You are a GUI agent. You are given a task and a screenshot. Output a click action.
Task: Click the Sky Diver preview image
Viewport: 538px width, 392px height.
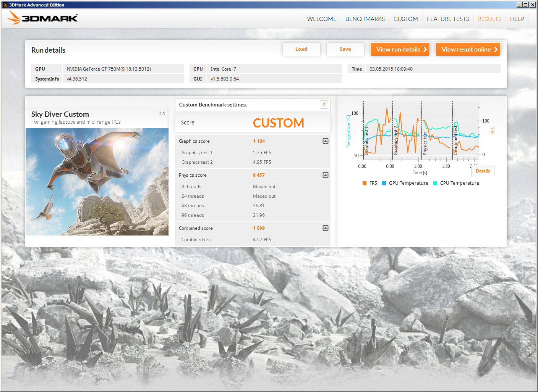point(97,182)
